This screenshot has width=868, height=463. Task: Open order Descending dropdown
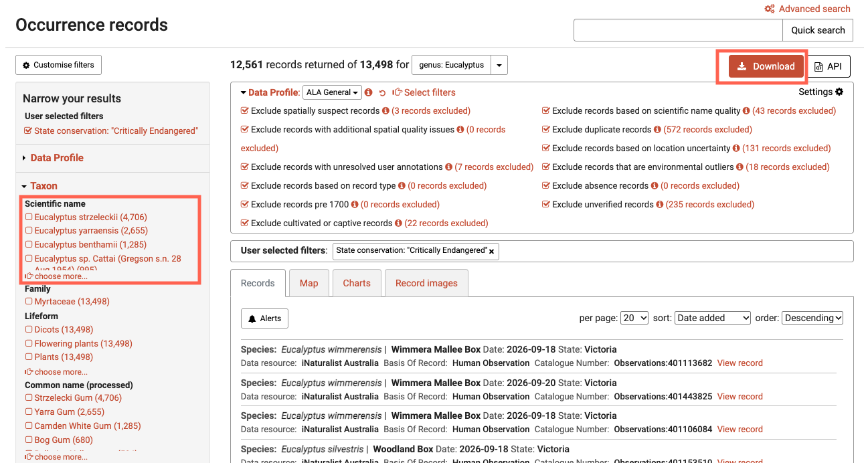coord(812,318)
